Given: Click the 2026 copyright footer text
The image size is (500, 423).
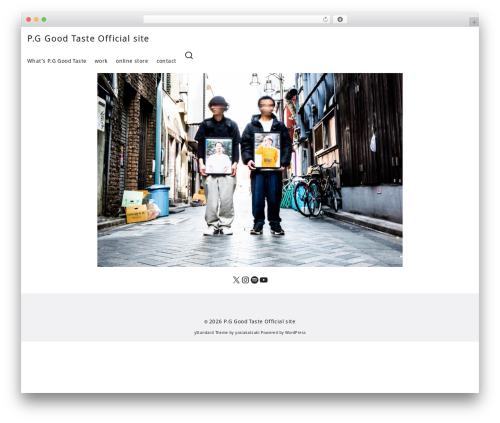Looking at the screenshot, I should (250, 321).
